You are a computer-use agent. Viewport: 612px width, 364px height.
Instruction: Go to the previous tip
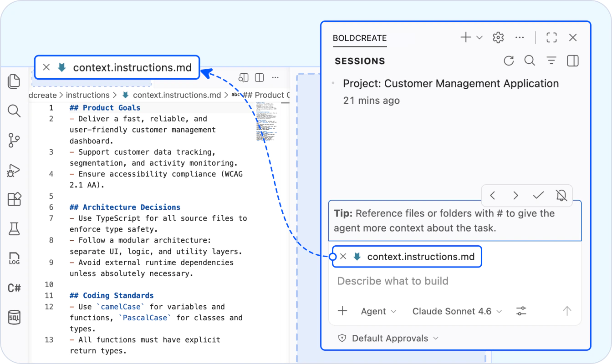[x=493, y=196]
